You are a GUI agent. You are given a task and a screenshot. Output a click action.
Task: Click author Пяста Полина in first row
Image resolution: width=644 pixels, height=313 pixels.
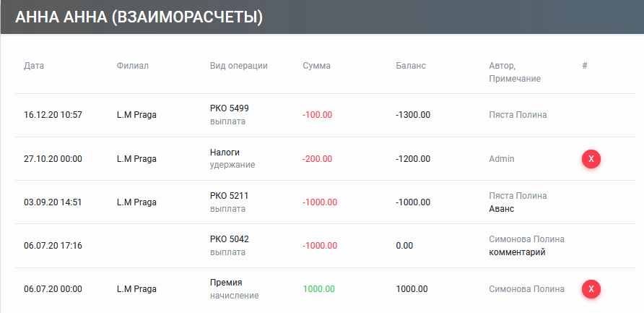tap(517, 115)
